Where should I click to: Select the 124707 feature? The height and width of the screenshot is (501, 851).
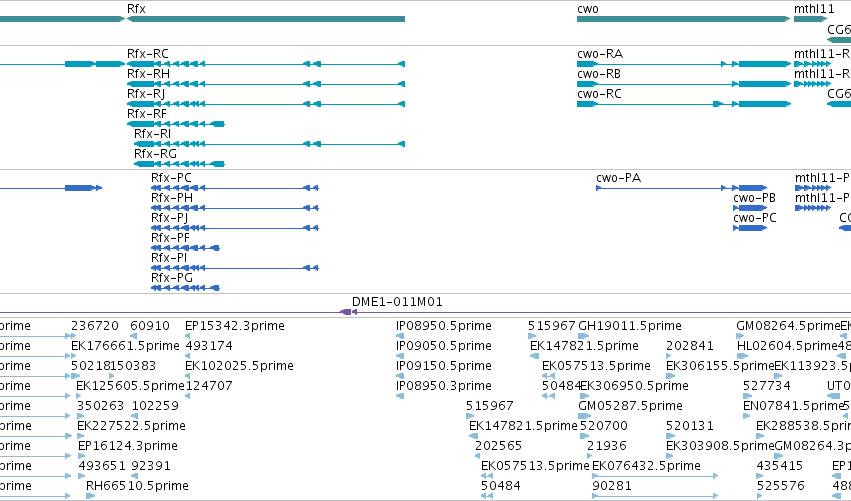coord(209,386)
